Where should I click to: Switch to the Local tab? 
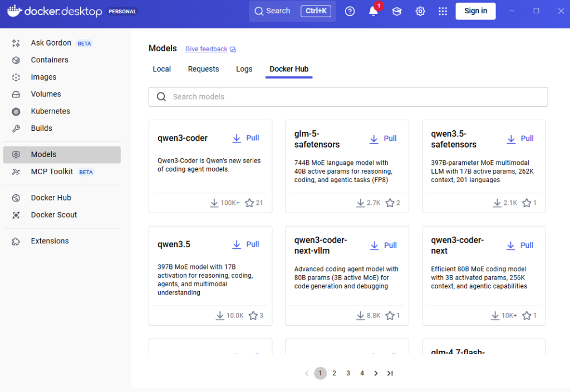tap(161, 69)
